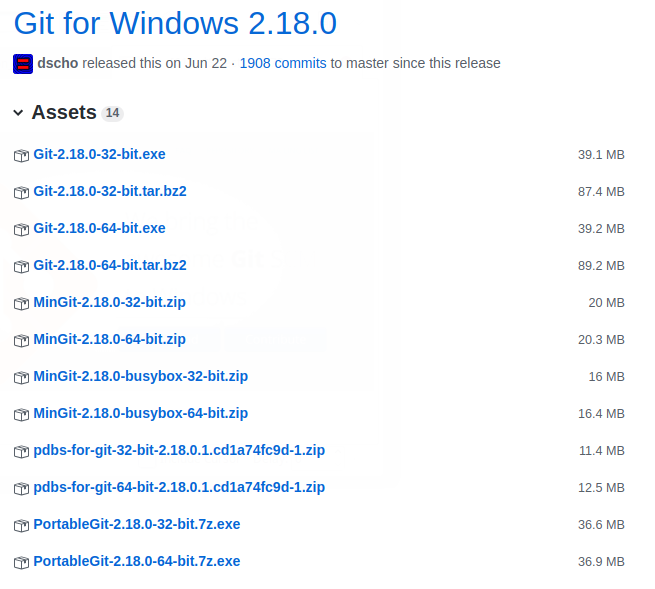Click the 87.4 MB file size

click(x=601, y=192)
